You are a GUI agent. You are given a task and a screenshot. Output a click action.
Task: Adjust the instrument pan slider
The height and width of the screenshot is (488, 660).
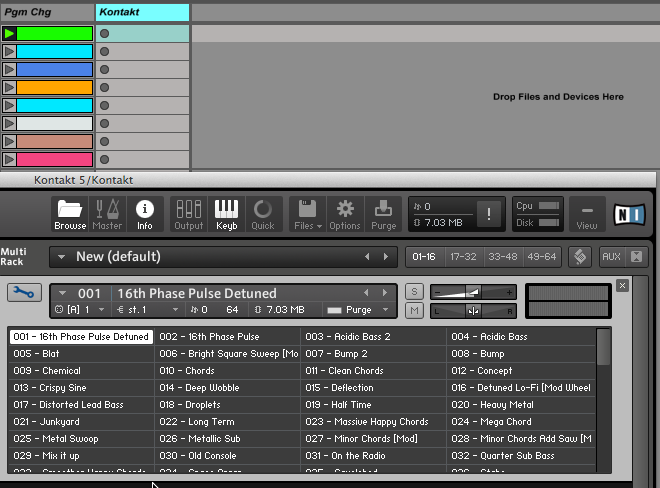point(473,311)
